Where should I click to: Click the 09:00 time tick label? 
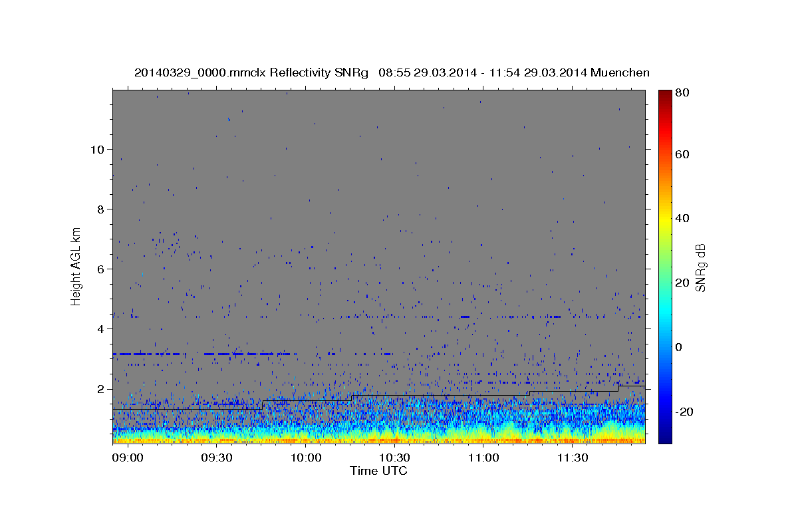pos(128,458)
